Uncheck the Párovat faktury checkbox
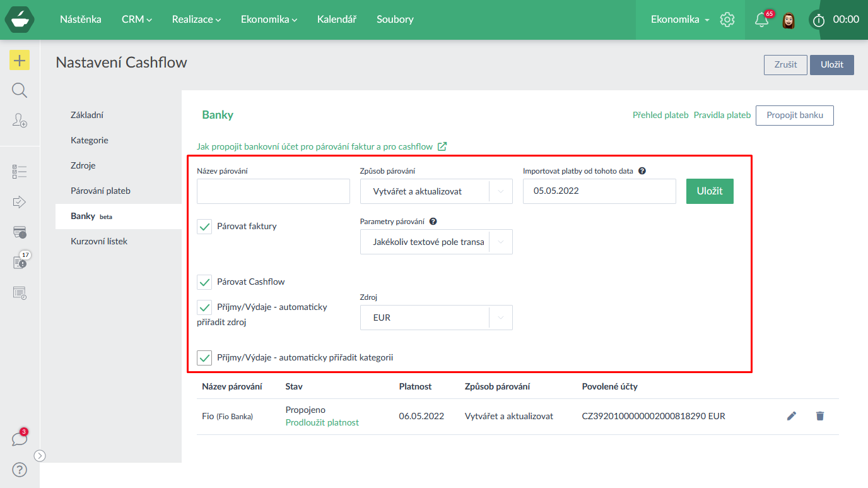This screenshot has width=868, height=488. (x=204, y=227)
